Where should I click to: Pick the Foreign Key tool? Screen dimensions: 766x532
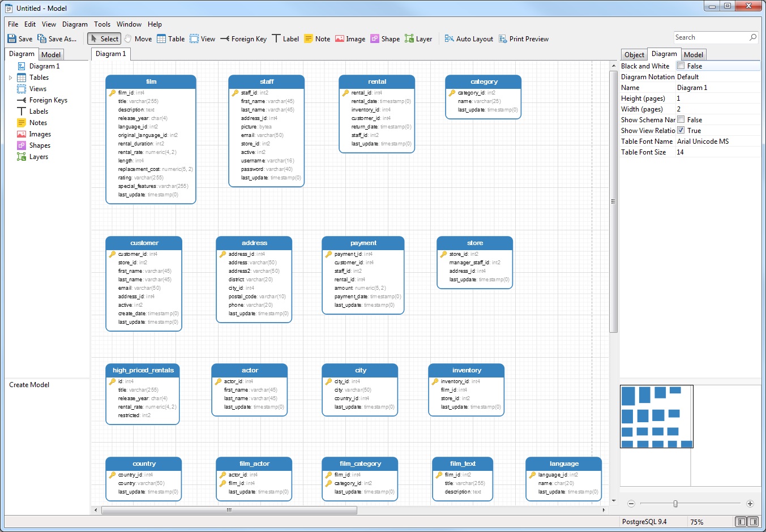coord(243,38)
